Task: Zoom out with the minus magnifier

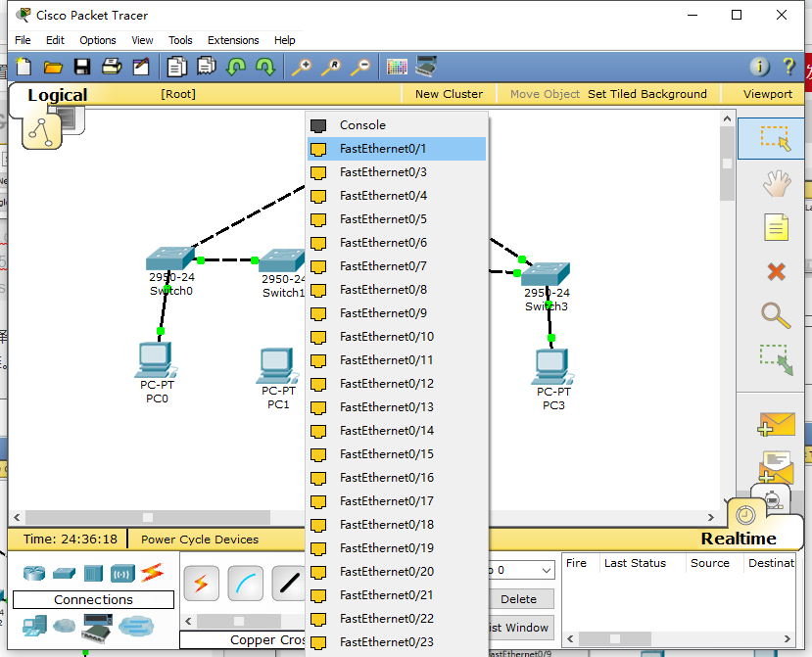Action: (360, 67)
